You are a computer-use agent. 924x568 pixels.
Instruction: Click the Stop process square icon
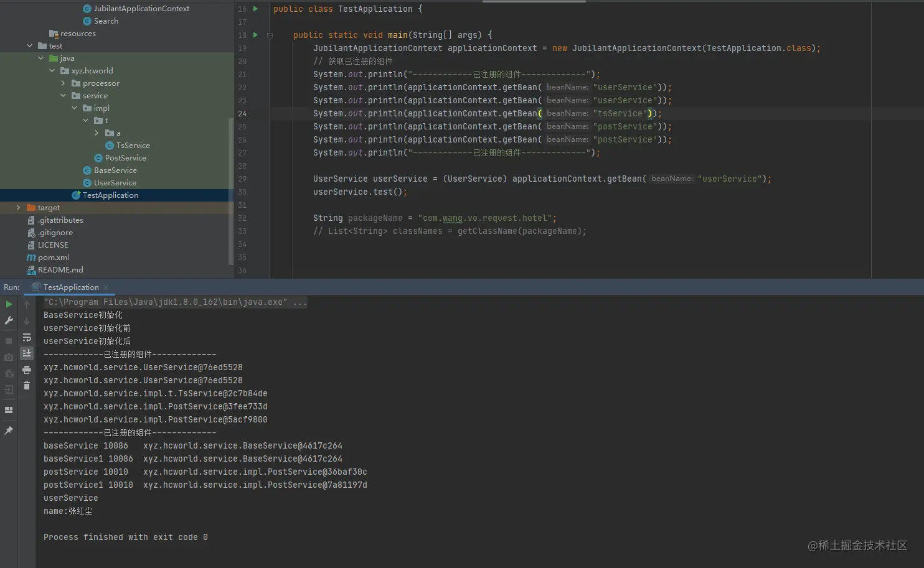coord(9,341)
